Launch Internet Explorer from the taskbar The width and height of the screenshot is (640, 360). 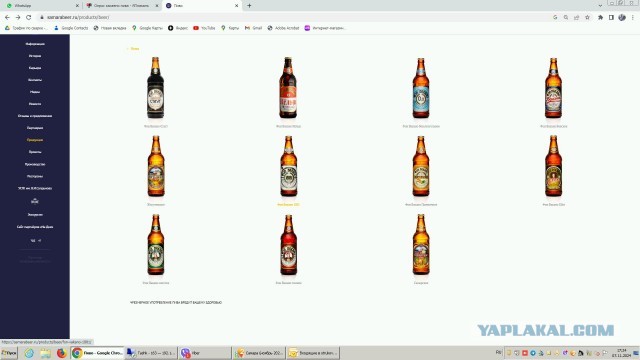tap(29, 353)
